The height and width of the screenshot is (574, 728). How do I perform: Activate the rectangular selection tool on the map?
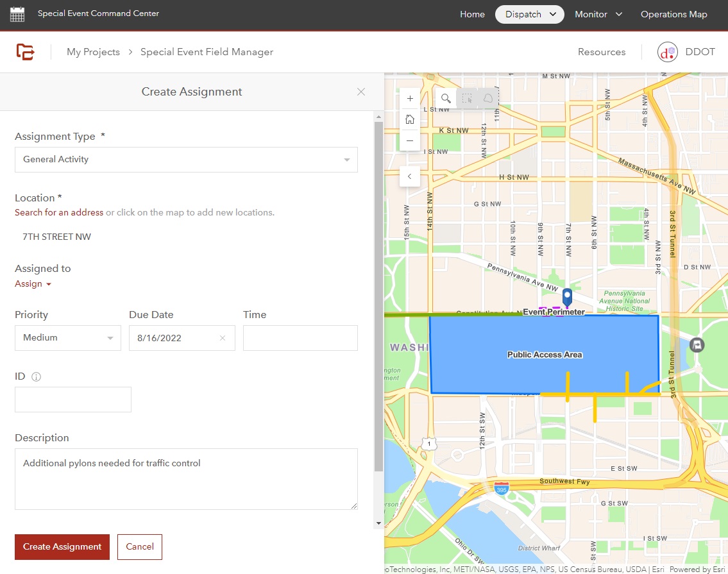click(x=468, y=98)
